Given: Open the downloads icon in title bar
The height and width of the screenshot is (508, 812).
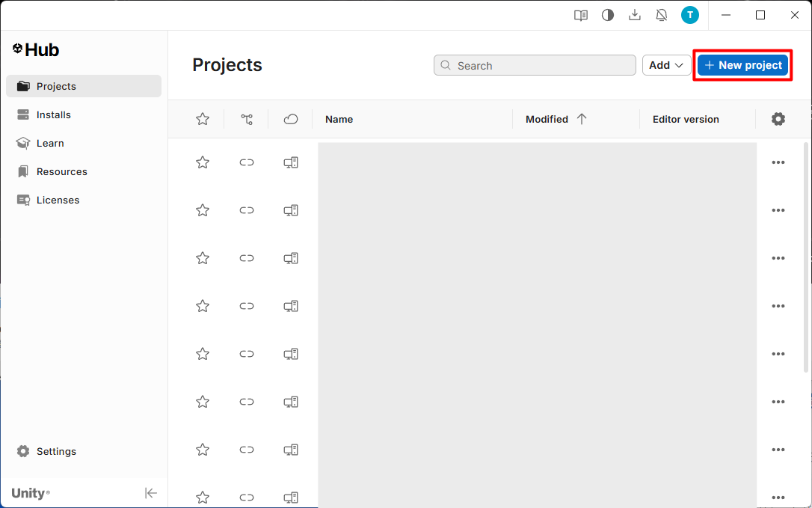Looking at the screenshot, I should [635, 15].
